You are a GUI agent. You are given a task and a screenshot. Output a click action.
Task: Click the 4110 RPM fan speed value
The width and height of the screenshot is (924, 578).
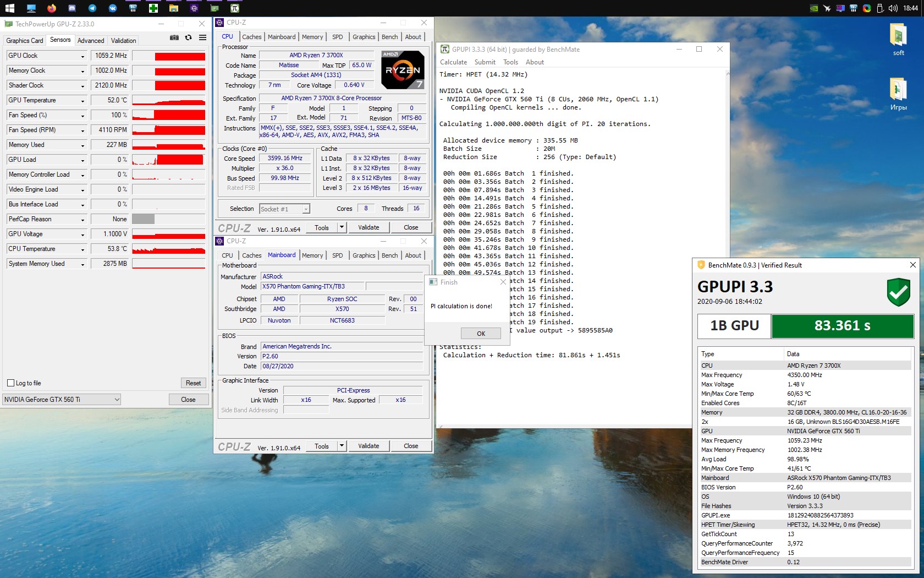(x=111, y=130)
